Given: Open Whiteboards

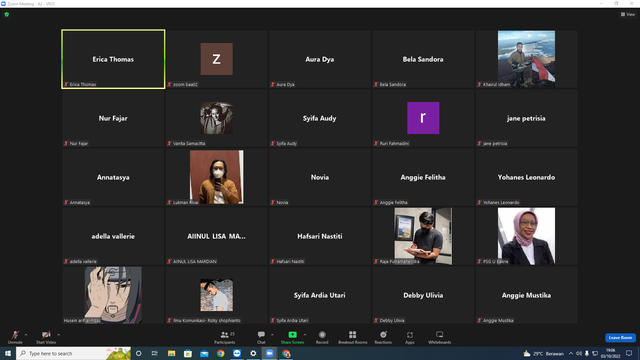Looking at the screenshot, I should 440,337.
